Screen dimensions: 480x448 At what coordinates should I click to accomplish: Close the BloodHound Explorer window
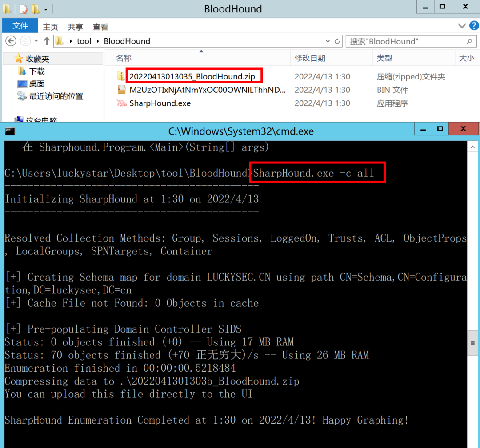point(465,7)
